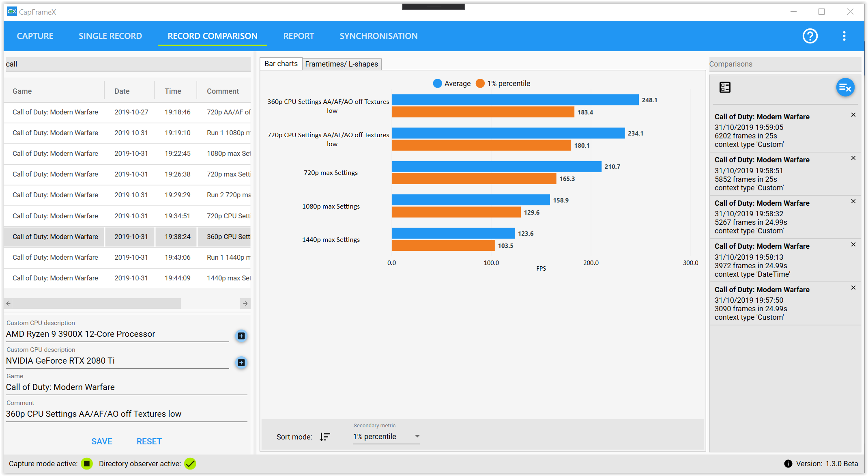The image size is (868, 476).
Task: Click the Game name field
Action: (x=127, y=387)
